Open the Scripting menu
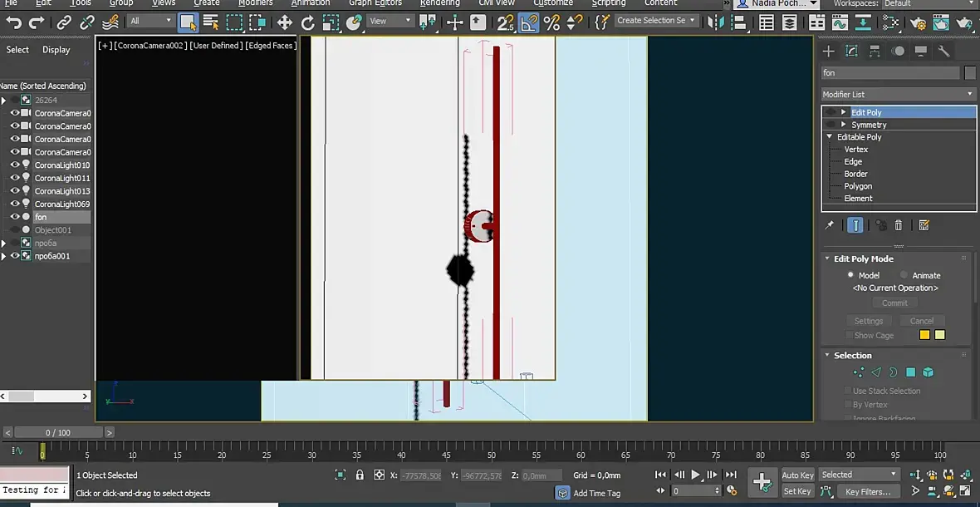 coord(609,3)
